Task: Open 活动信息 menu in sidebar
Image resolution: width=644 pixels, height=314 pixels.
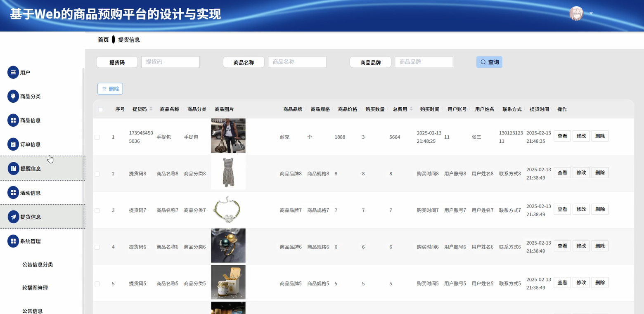Action: coord(42,193)
